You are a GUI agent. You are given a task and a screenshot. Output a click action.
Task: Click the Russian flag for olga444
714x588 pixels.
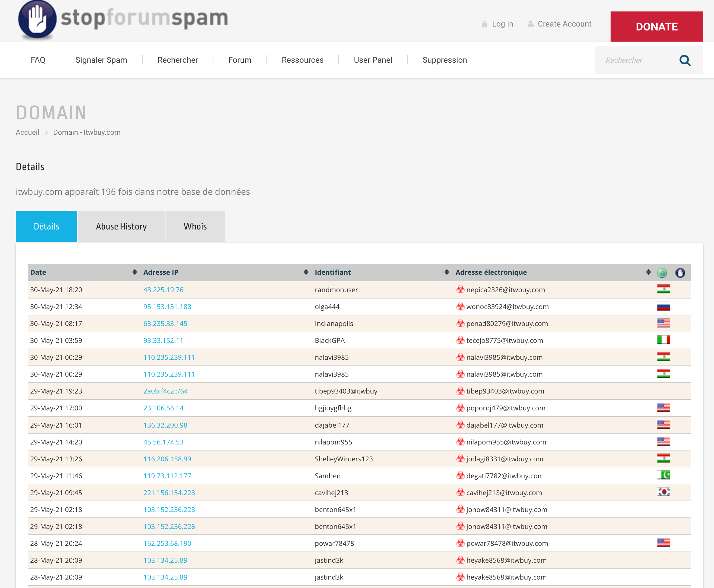[663, 307]
